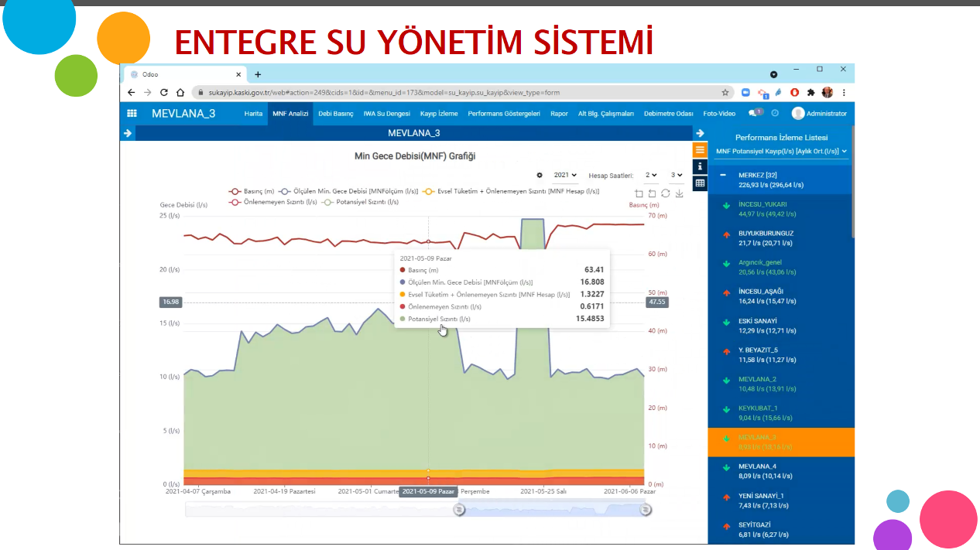Activate the chart area zoom tool

(639, 193)
